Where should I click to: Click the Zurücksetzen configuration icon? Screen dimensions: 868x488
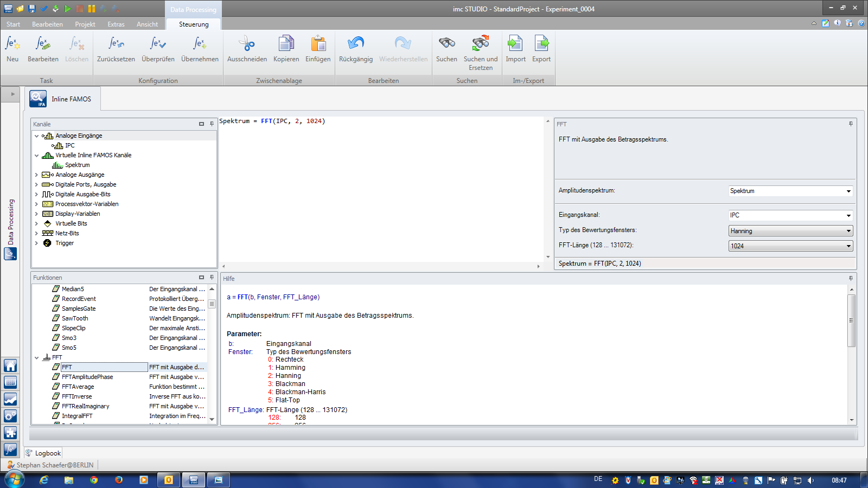click(116, 44)
